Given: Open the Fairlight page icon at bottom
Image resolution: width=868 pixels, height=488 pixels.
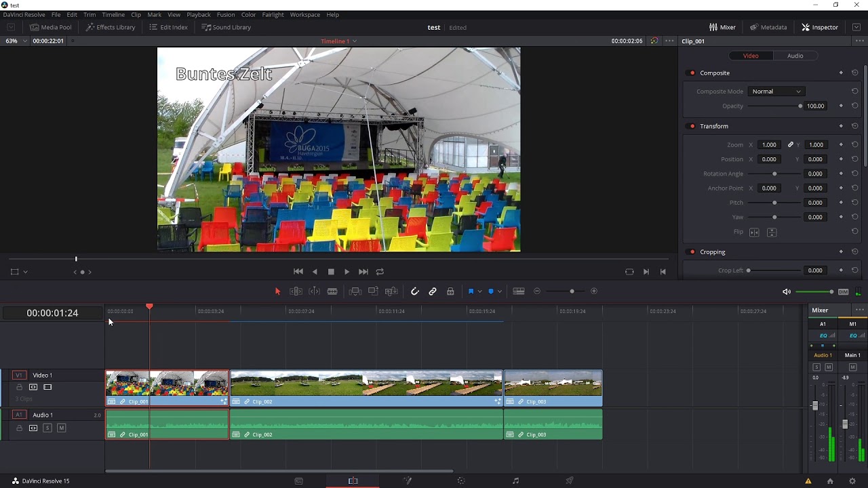Looking at the screenshot, I should point(515,481).
